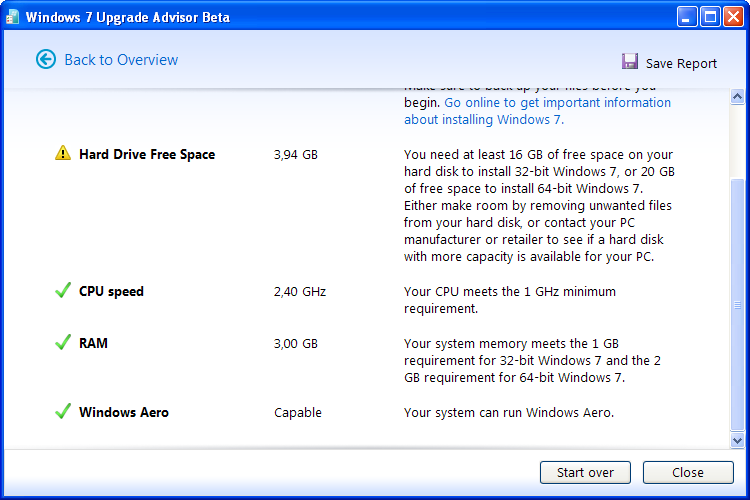Click the green checkmark beside CPU speed

pos(63,290)
